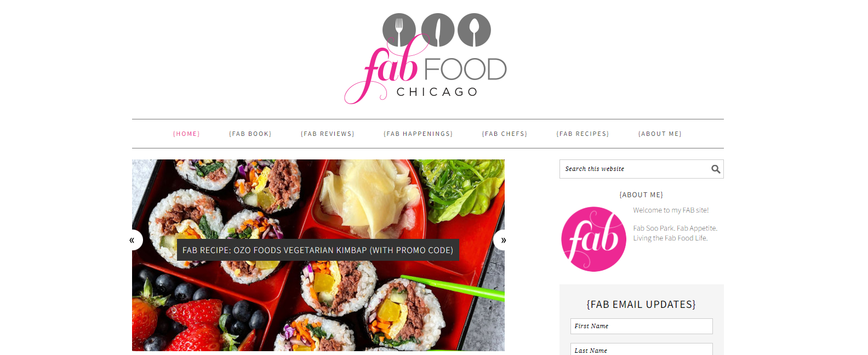Open the Ozo Foods Vegetarian Kimbap recipe title

[x=318, y=250]
